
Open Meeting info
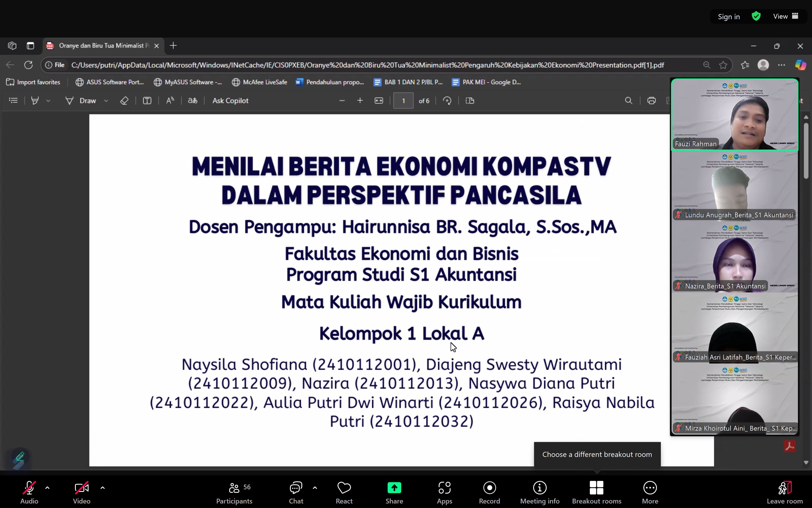pos(540,492)
